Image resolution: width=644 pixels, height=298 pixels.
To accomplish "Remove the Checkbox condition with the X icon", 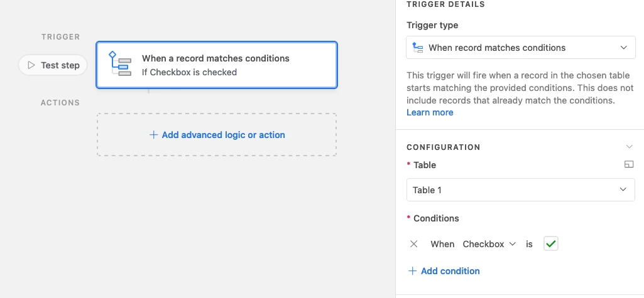I will [x=413, y=244].
